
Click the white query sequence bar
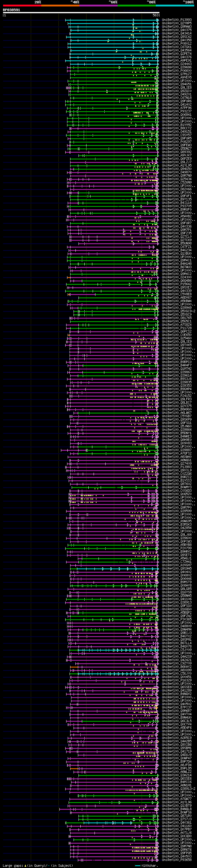pyautogui.click(x=81, y=13)
